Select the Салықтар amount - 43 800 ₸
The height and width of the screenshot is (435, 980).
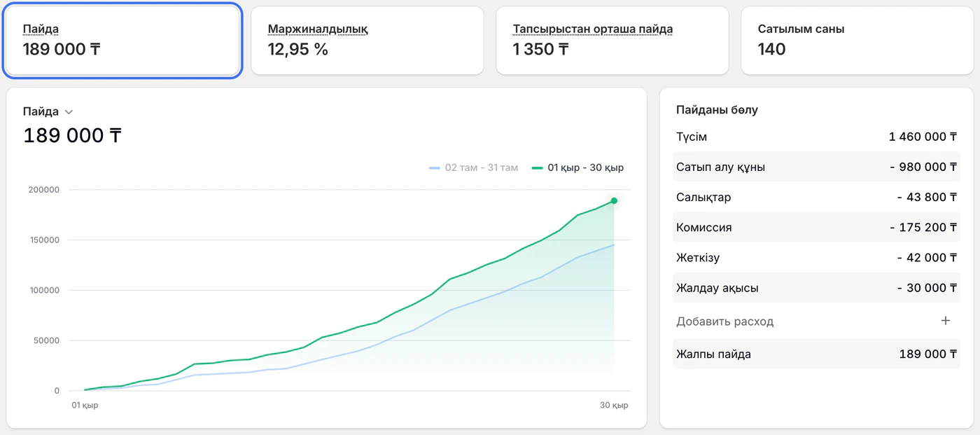(x=927, y=198)
